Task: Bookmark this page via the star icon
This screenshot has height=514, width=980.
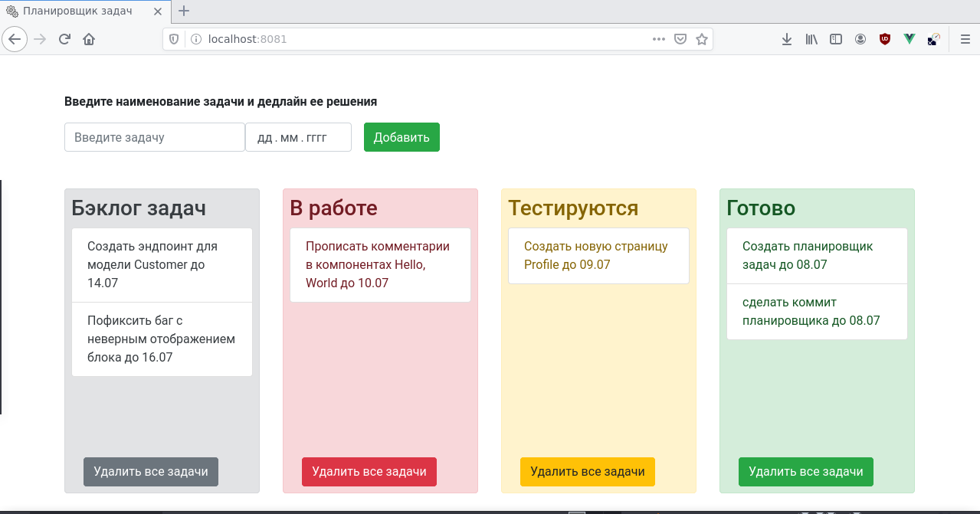Action: click(x=703, y=39)
